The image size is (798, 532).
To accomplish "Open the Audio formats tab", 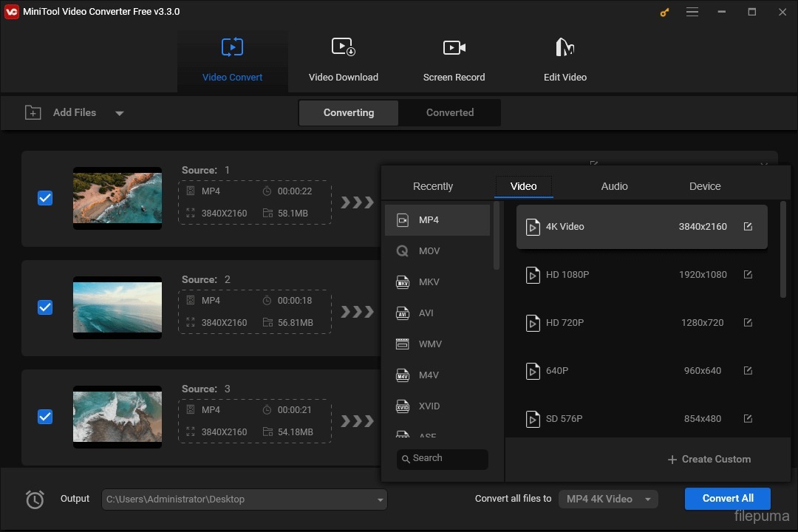I will coord(614,186).
